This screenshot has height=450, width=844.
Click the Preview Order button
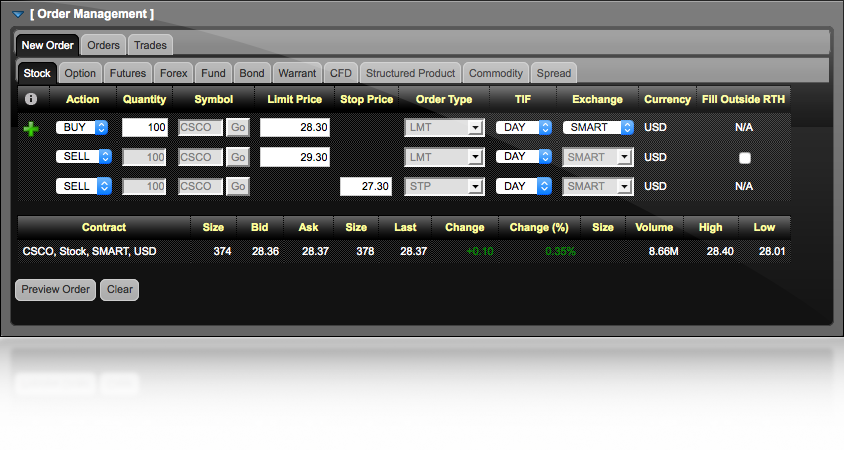click(x=55, y=290)
